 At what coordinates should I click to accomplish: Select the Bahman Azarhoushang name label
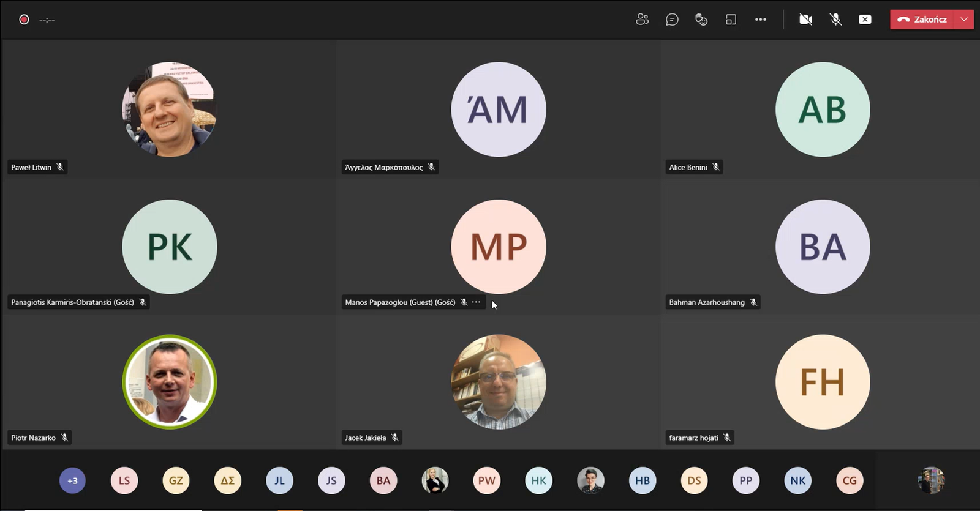tap(707, 302)
